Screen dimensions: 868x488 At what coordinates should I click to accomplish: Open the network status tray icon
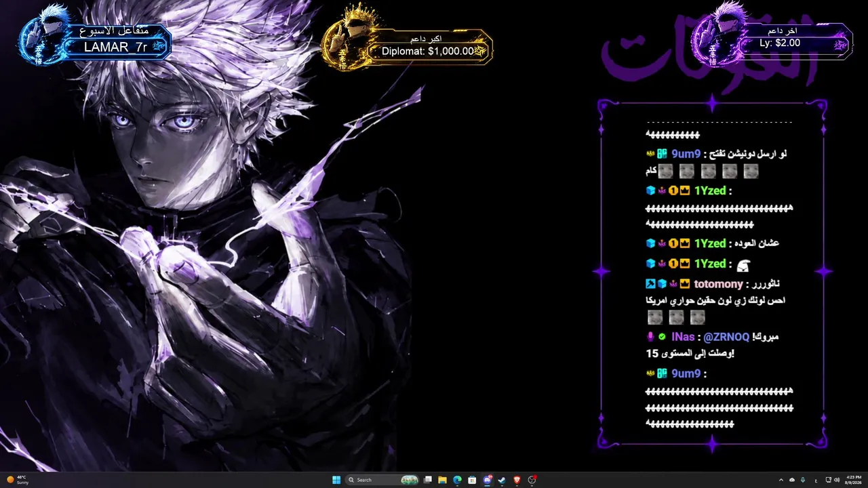(829, 480)
